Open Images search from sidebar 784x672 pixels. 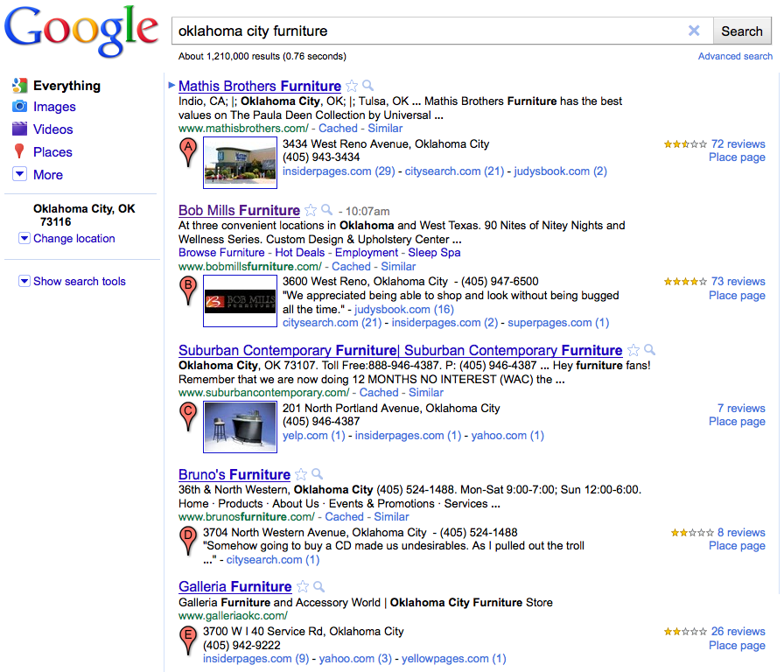coord(54,107)
